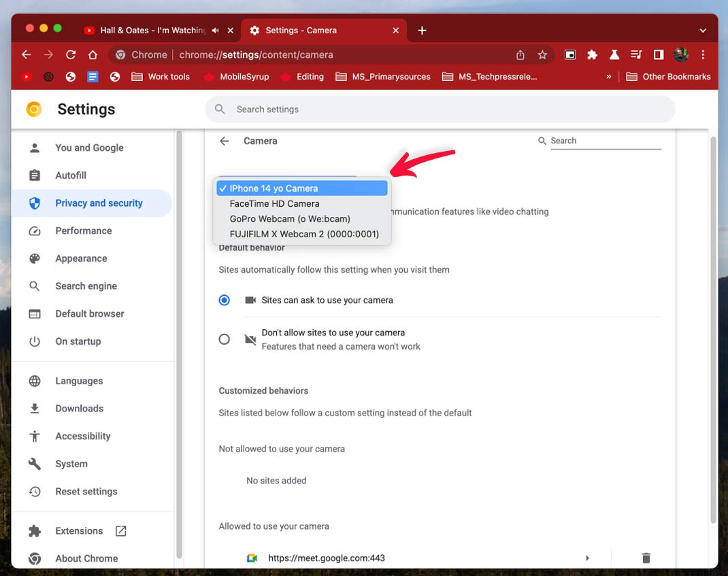Click the reload page icon
Viewport: 728px width, 576px height.
[x=71, y=55]
